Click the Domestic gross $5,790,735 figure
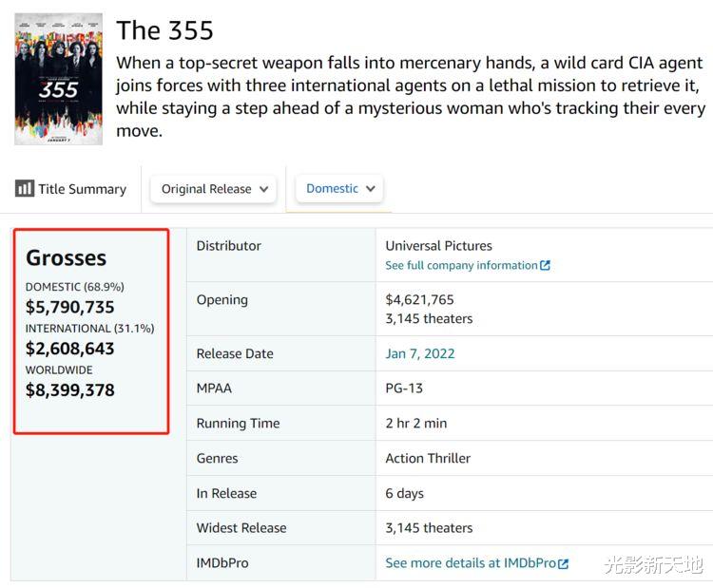Screen dimensions: 713x588 (x=70, y=307)
